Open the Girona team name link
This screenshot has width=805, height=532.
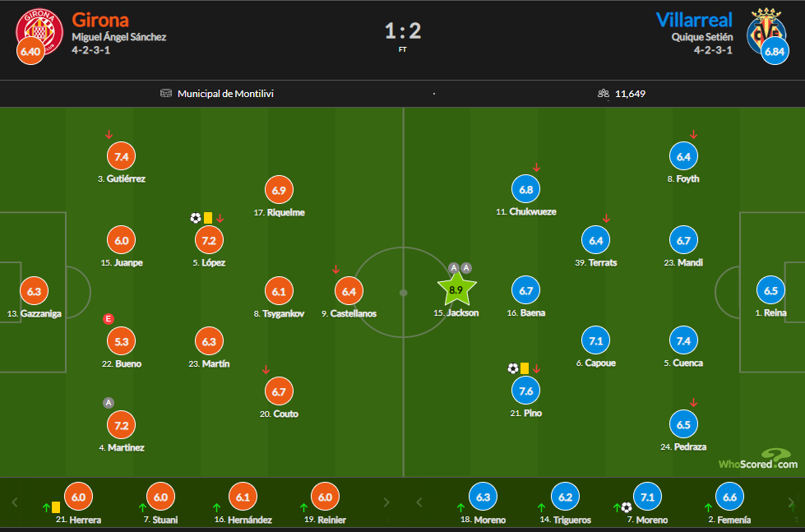coord(100,20)
